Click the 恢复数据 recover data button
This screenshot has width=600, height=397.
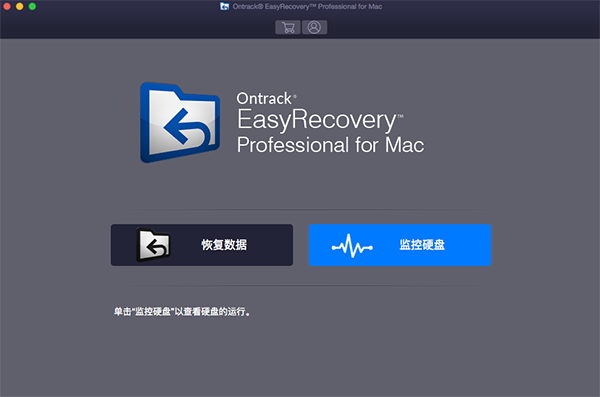(x=202, y=245)
